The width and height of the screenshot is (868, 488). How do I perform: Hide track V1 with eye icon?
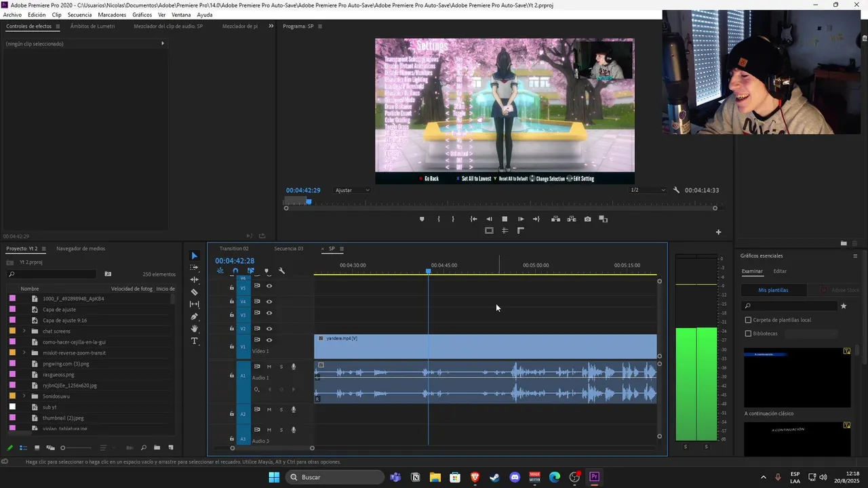point(269,340)
